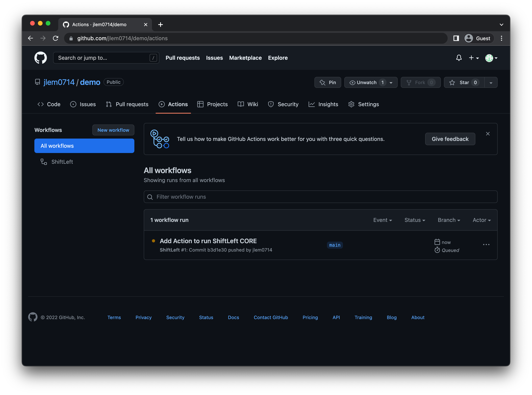
Task: Open the Contact GitHub footer link
Action: pyautogui.click(x=271, y=317)
